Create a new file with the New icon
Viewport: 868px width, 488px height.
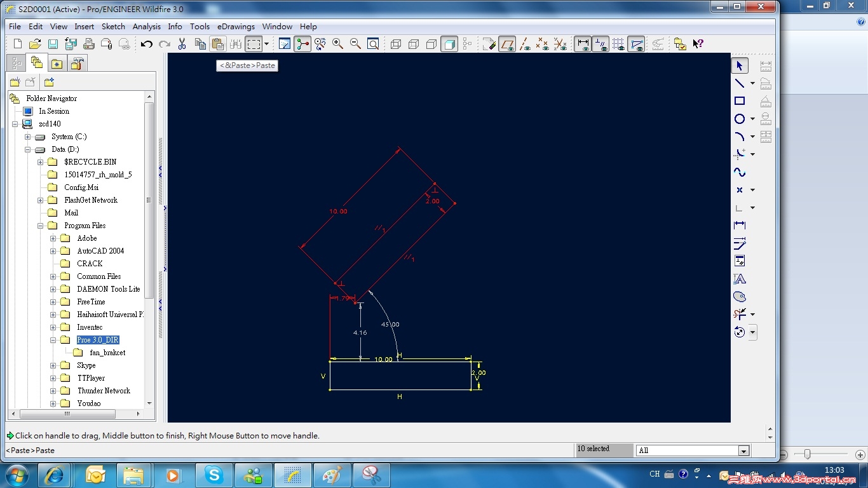click(18, 44)
